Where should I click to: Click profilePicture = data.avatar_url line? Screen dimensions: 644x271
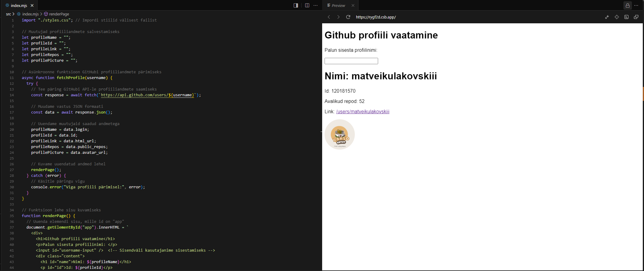coord(69,152)
